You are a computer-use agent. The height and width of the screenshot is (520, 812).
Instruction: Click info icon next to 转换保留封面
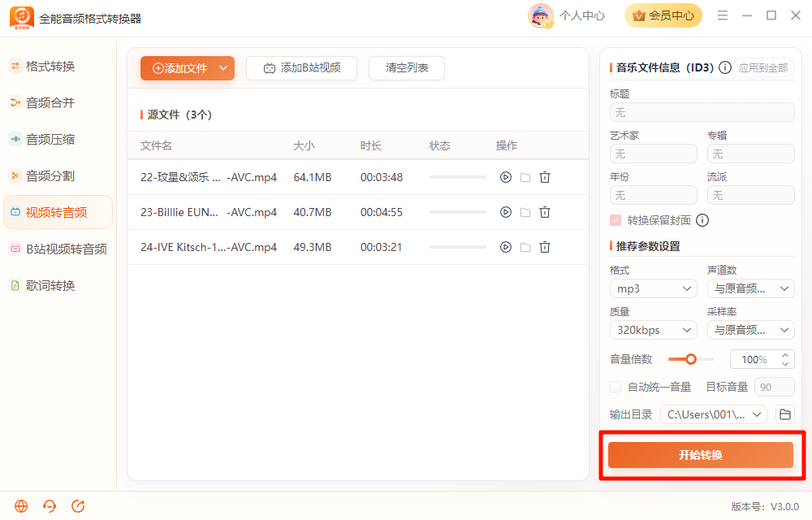(x=702, y=220)
